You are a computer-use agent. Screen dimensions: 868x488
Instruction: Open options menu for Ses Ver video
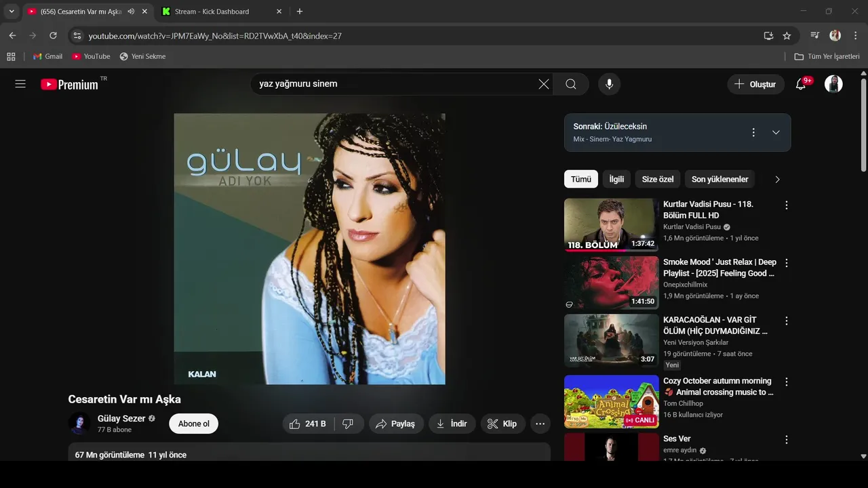click(x=787, y=439)
